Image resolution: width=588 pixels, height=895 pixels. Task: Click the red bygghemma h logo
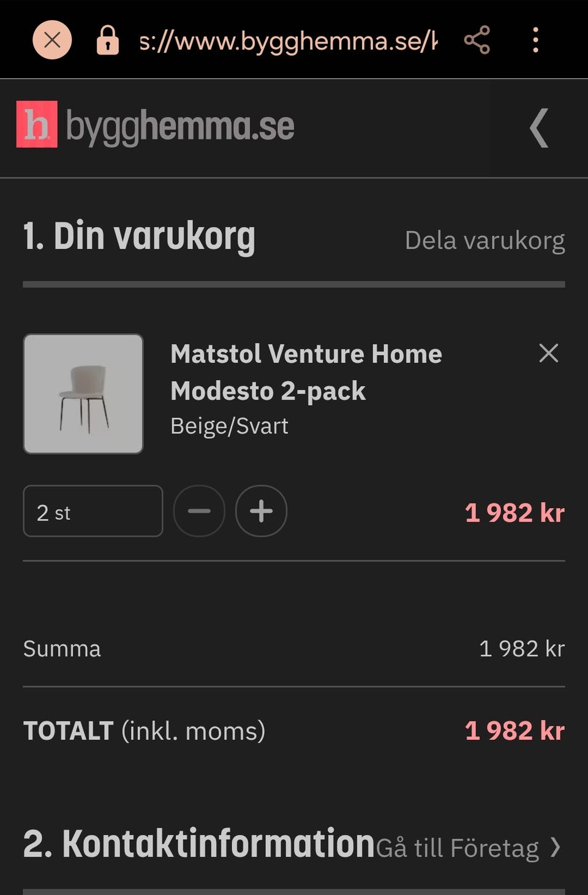tap(37, 124)
